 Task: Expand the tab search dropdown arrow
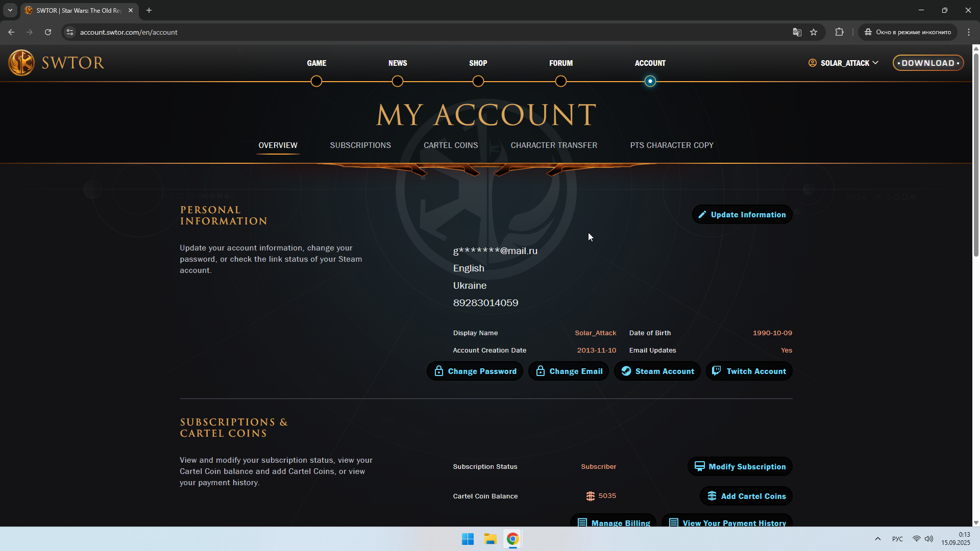[x=10, y=10]
